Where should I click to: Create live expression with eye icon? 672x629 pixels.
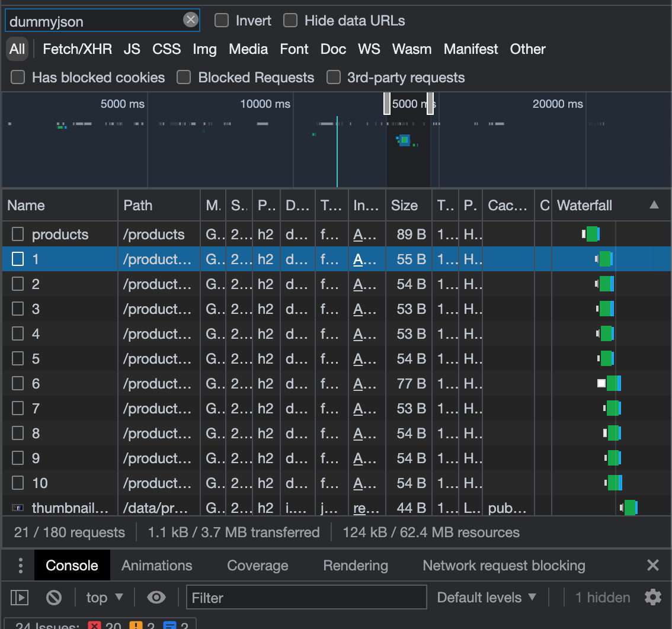pos(156,598)
